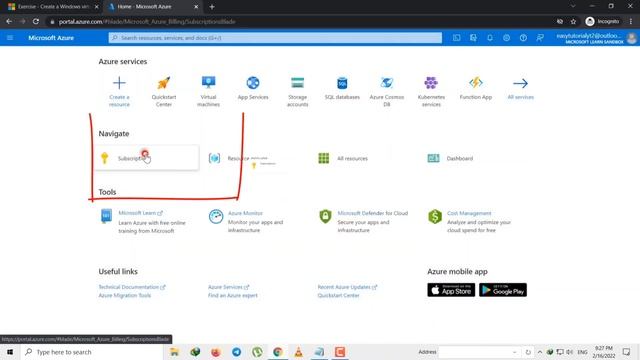
Task: Open the Incognito profile button
Action: [x=603, y=22]
